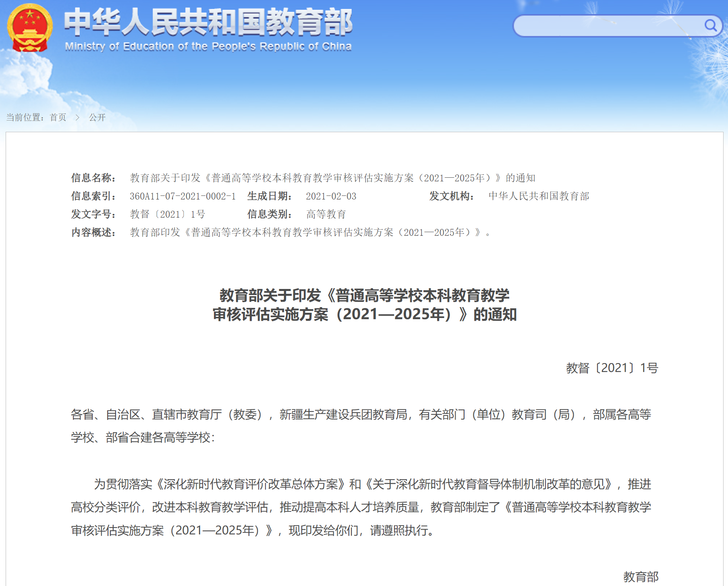Click the national emblem logo

(30, 28)
